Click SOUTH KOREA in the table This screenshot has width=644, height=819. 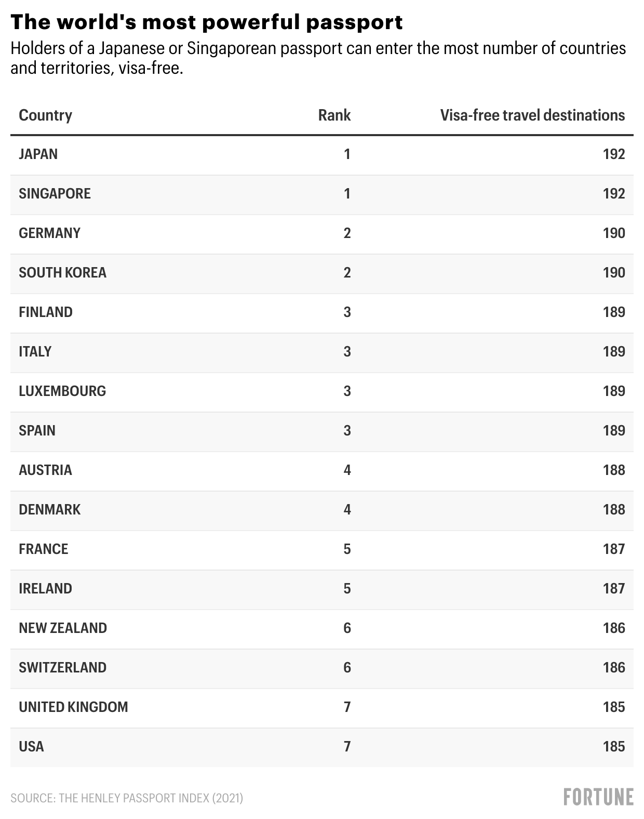point(62,273)
